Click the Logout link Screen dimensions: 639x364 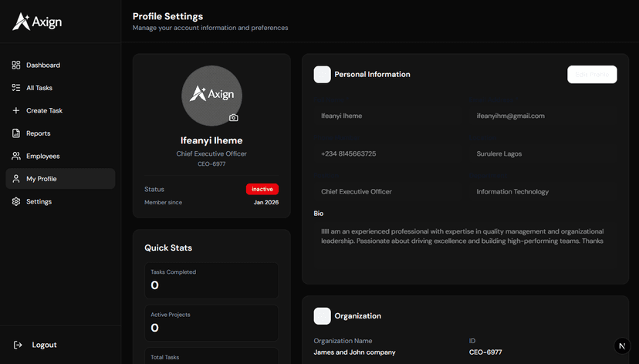tap(44, 345)
